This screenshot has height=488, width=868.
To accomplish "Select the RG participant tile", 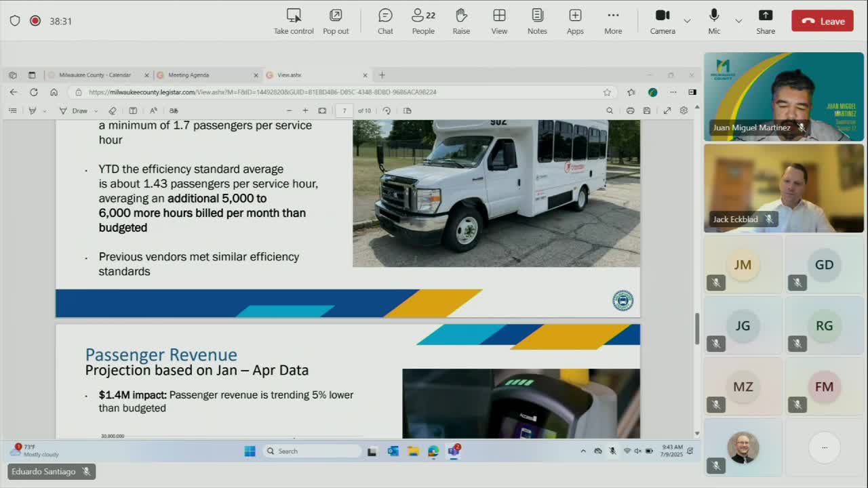I will 825,325.
